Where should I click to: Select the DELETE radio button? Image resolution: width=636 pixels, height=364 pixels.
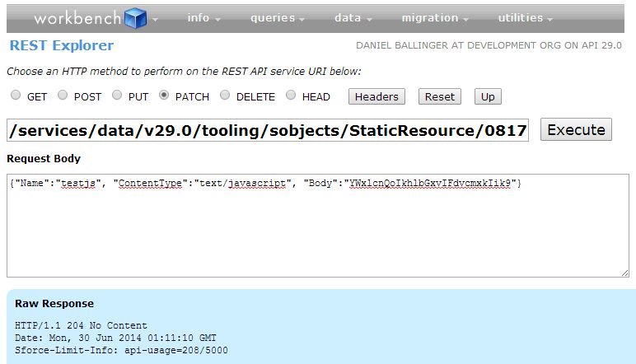pos(225,96)
